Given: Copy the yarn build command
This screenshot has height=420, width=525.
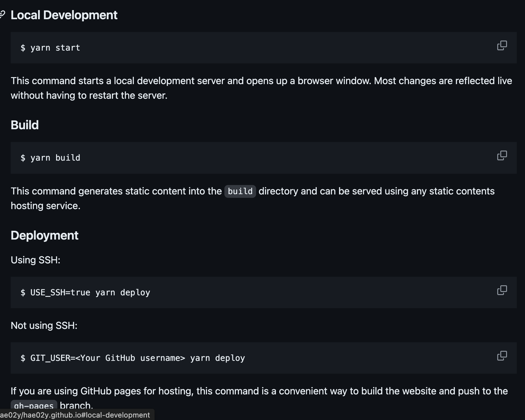Looking at the screenshot, I should coord(502,156).
